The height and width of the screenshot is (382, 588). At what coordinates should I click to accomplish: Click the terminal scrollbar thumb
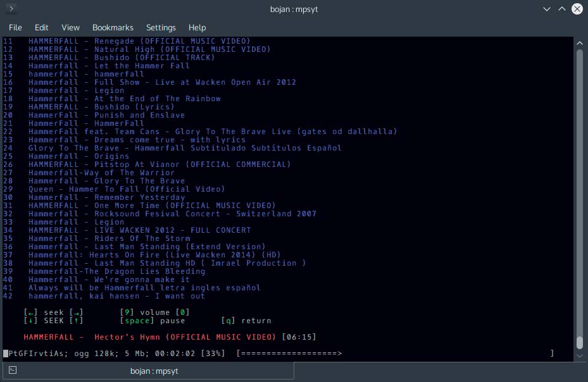tap(580, 342)
